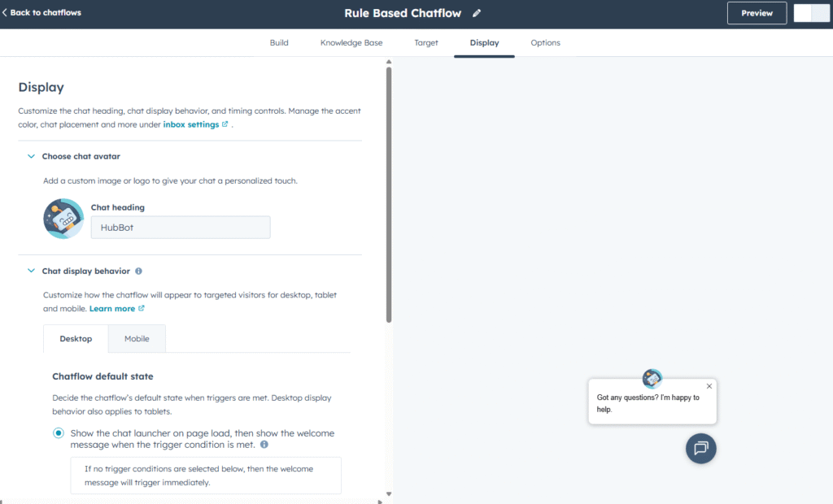
Task: Close the welcome message popup in the preview
Action: [709, 385]
